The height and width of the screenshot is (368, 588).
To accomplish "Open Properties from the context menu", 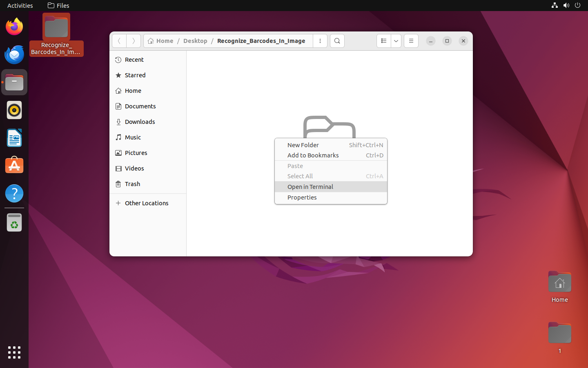I will pos(302,197).
